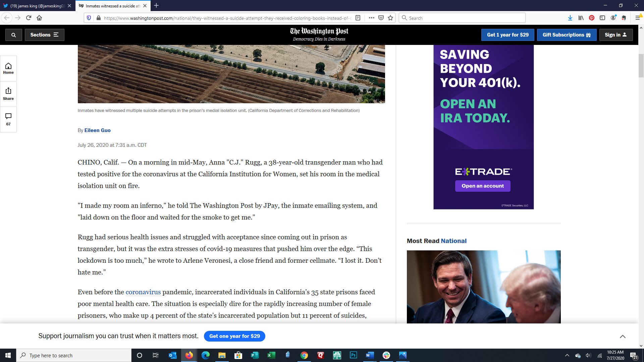Click the Washington Post search magnifier icon
This screenshot has width=644, height=362.
(13, 35)
